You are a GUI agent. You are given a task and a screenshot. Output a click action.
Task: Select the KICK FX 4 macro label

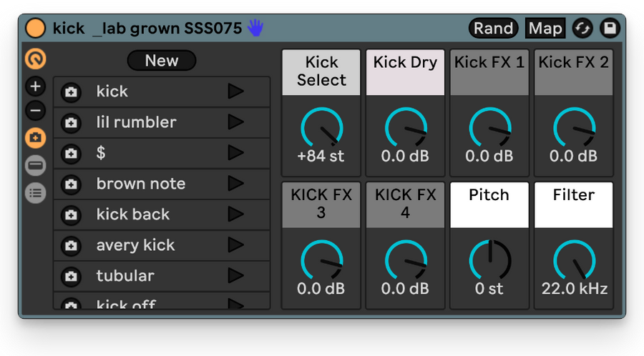[x=406, y=204]
